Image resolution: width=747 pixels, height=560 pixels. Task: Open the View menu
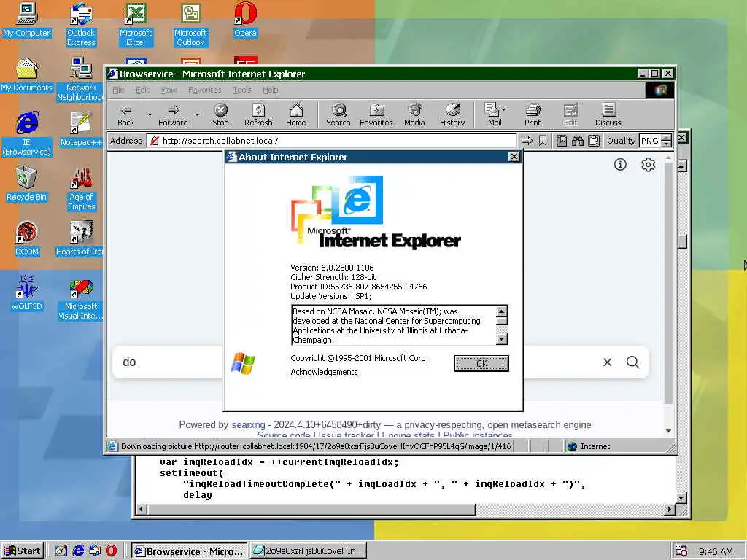point(169,90)
